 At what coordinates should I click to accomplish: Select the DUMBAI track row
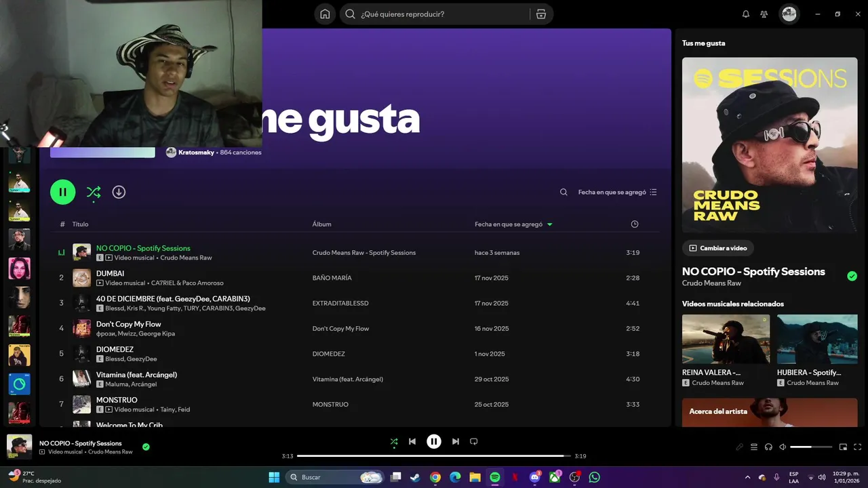[x=355, y=278]
